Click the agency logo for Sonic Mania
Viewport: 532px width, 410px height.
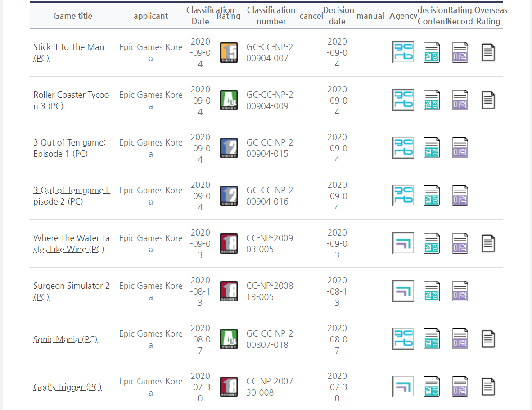pyautogui.click(x=403, y=339)
